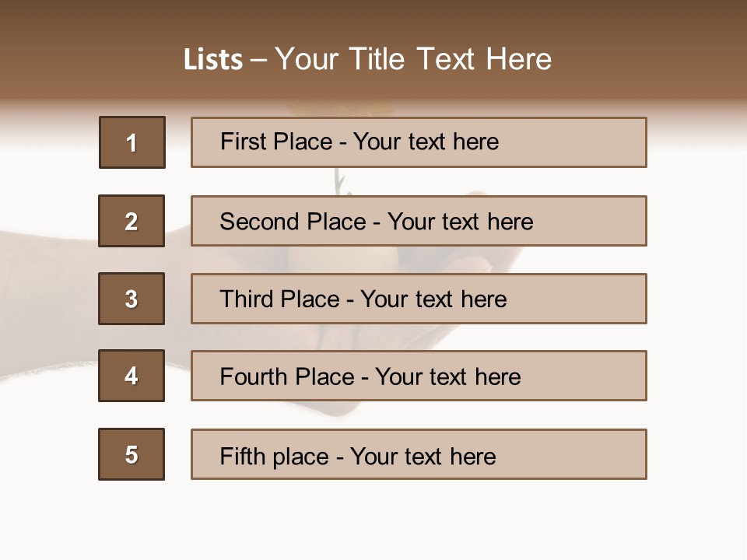
Task: Click the word "Fifth" in the last bar
Action: click(244, 456)
